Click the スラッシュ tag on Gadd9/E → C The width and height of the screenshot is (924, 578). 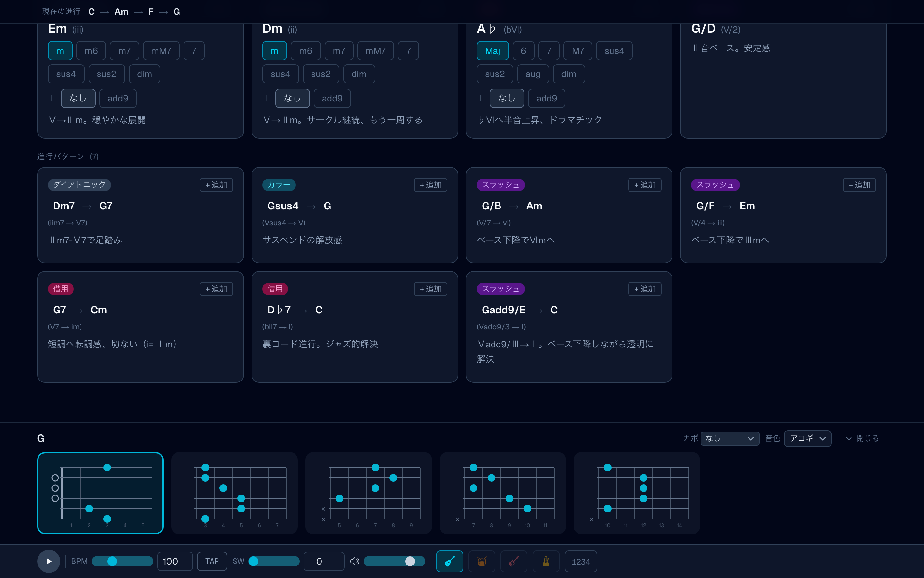click(500, 289)
